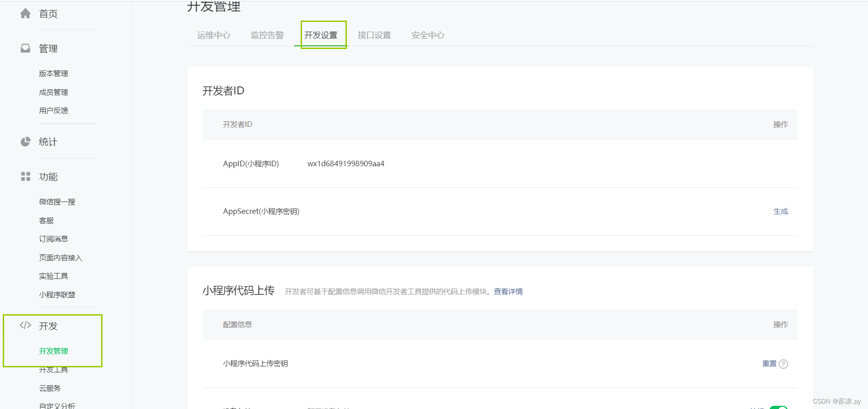The image size is (868, 409).
Task: Switch to the 接口设置 tab
Action: coord(374,35)
